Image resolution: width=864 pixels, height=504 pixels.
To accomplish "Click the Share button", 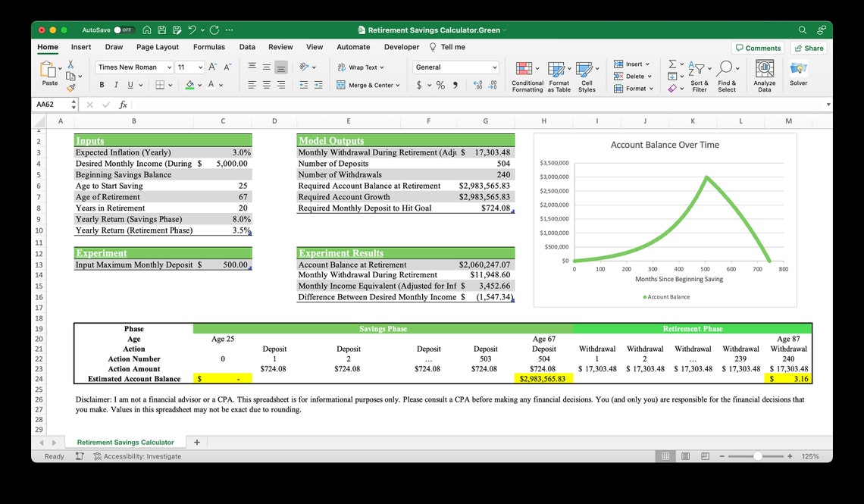I will pyautogui.click(x=809, y=48).
